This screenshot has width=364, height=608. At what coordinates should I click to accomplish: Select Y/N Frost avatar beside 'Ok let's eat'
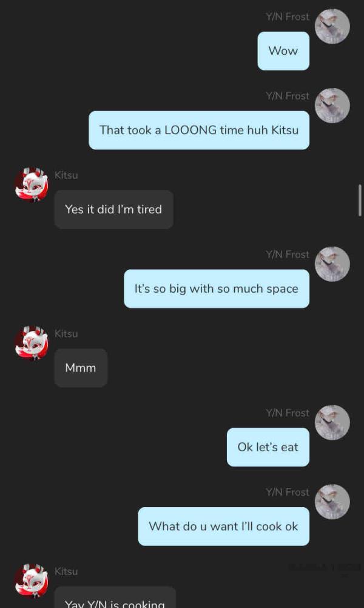[x=332, y=423]
